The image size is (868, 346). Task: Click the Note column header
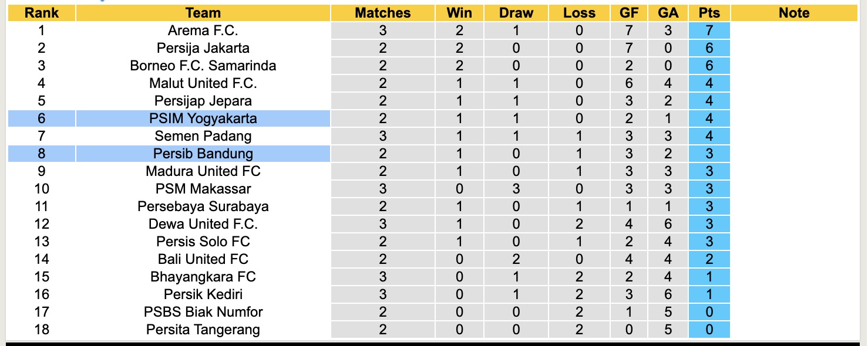coord(794,13)
